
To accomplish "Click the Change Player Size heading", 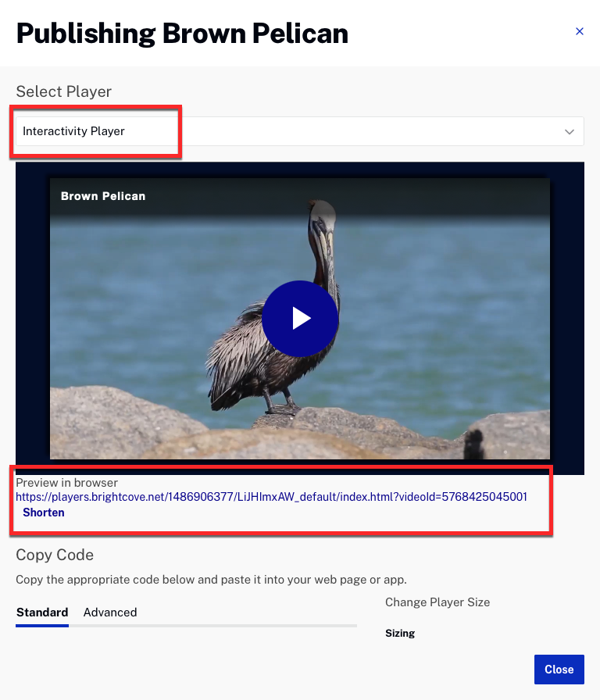I will coord(437,602).
